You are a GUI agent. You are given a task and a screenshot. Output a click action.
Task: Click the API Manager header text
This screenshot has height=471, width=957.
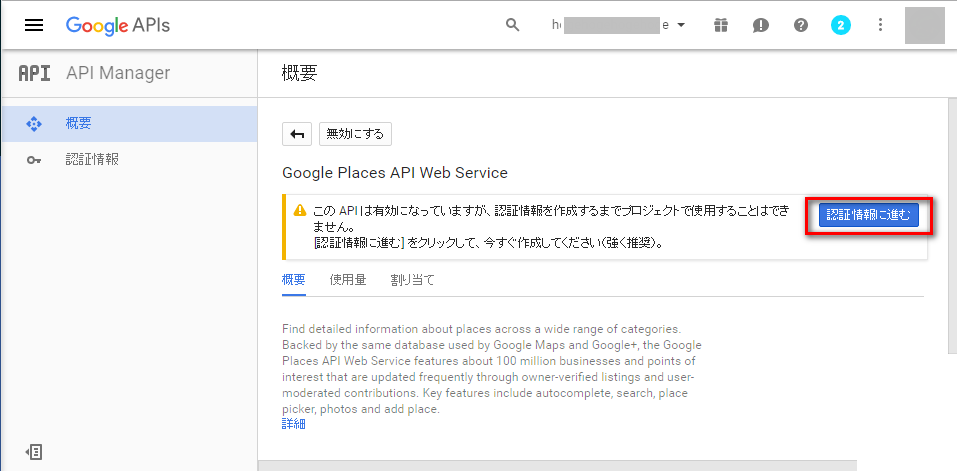pyautogui.click(x=118, y=73)
